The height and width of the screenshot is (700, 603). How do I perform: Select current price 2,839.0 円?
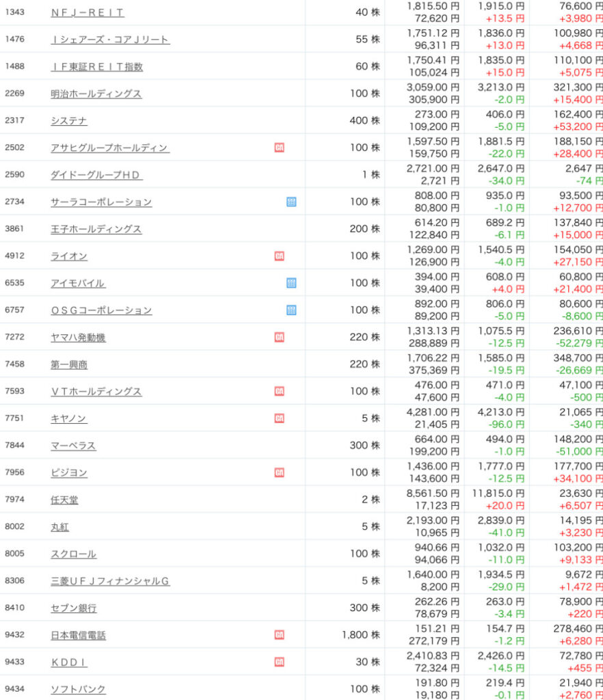(501, 520)
